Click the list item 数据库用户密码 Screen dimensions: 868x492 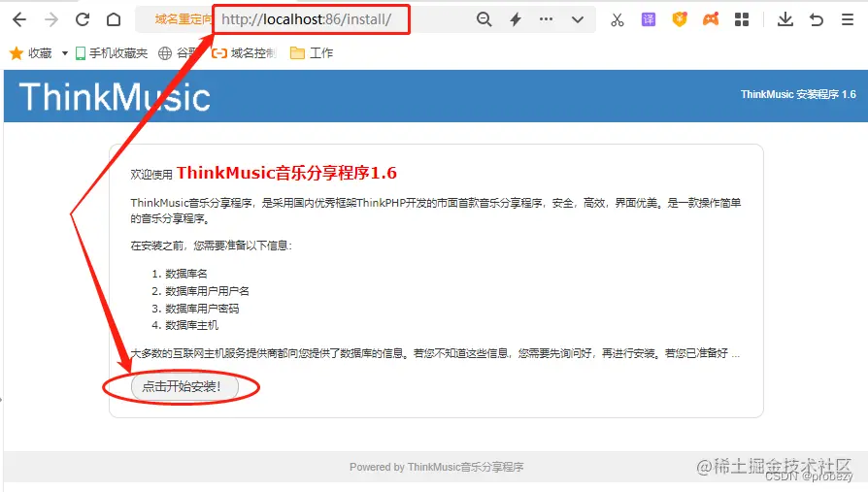(202, 309)
